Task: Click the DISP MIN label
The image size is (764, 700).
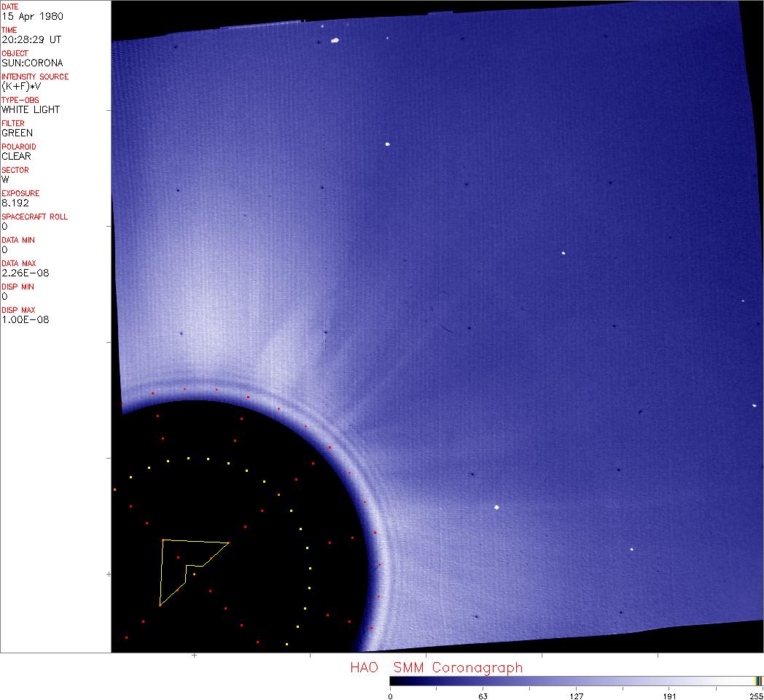Action: pos(18,287)
